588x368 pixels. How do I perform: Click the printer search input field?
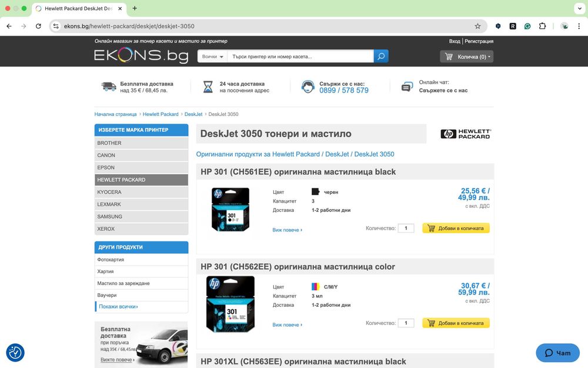tap(300, 57)
